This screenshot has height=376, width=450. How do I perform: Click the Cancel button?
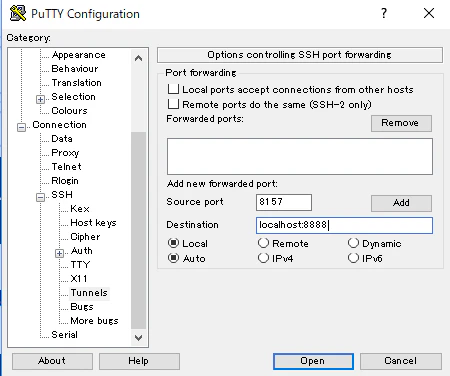401,361
